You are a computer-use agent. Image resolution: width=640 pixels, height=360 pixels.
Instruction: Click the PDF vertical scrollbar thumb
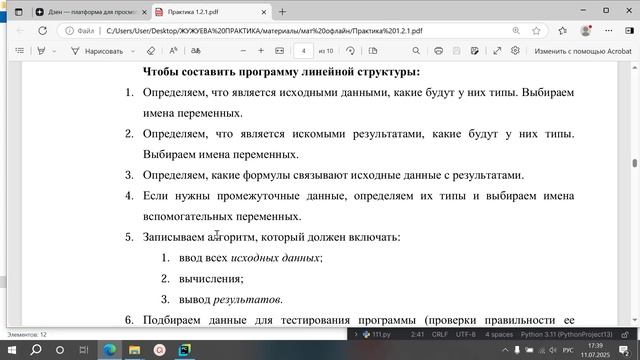(x=634, y=163)
